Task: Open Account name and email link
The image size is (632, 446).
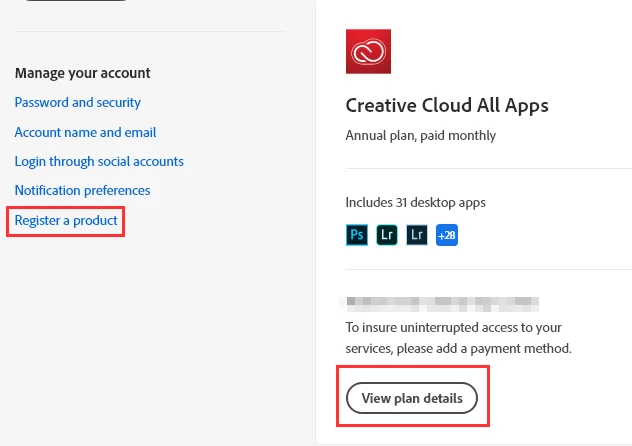Action: click(x=85, y=132)
